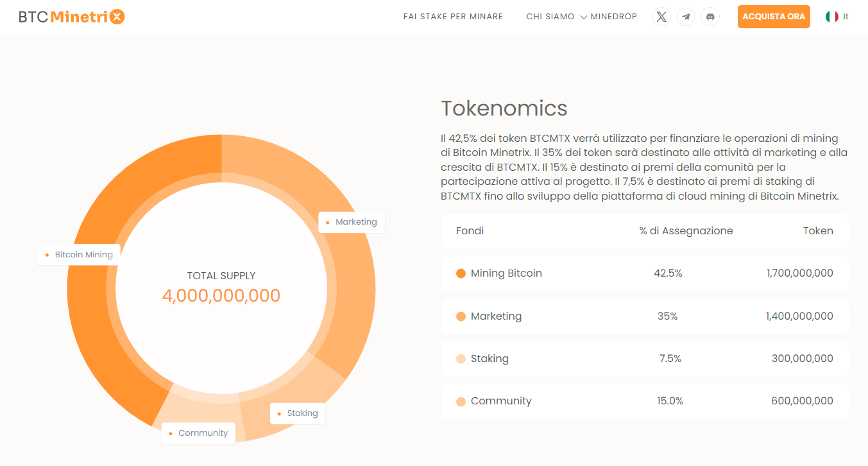Click the 1,700,000,000 token value
868x466 pixels.
click(800, 273)
